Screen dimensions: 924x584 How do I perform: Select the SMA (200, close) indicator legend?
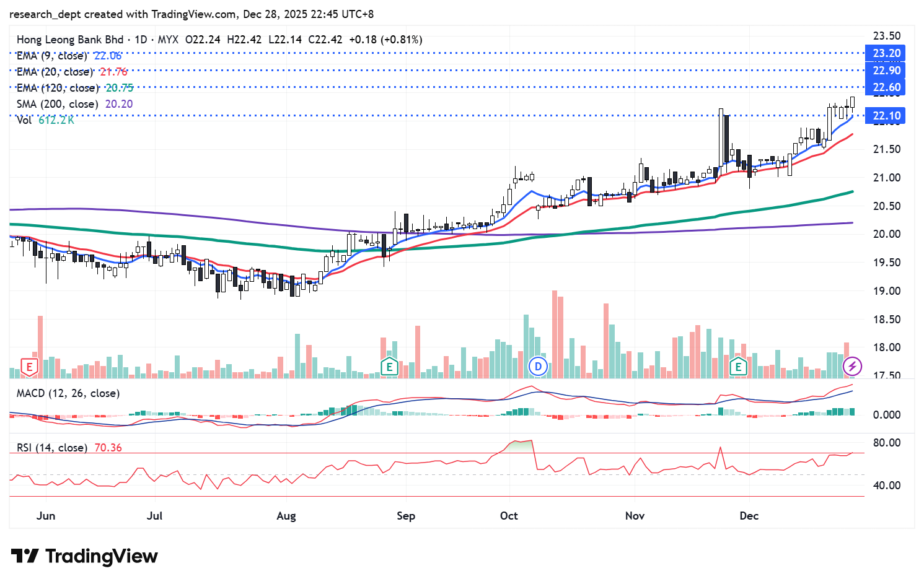click(x=57, y=104)
